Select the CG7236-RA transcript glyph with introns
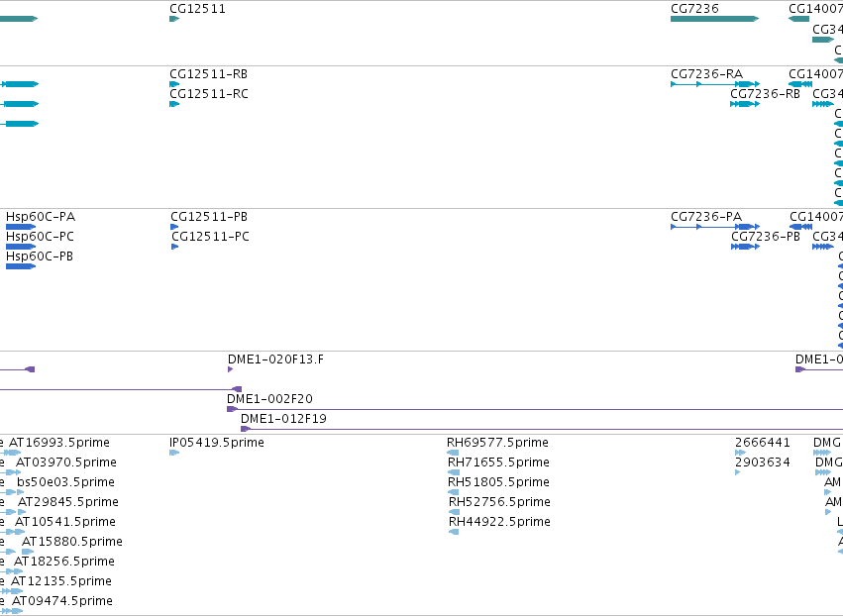The height and width of the screenshot is (616, 843). [715, 84]
